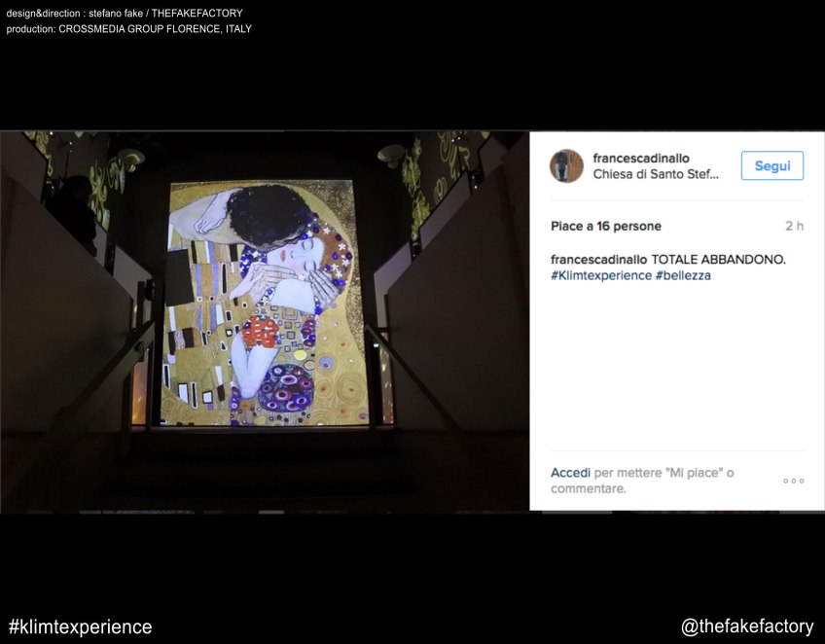Open the #bellezza hashtag link
Viewport: 825px width, 644px height.
pyautogui.click(x=683, y=275)
